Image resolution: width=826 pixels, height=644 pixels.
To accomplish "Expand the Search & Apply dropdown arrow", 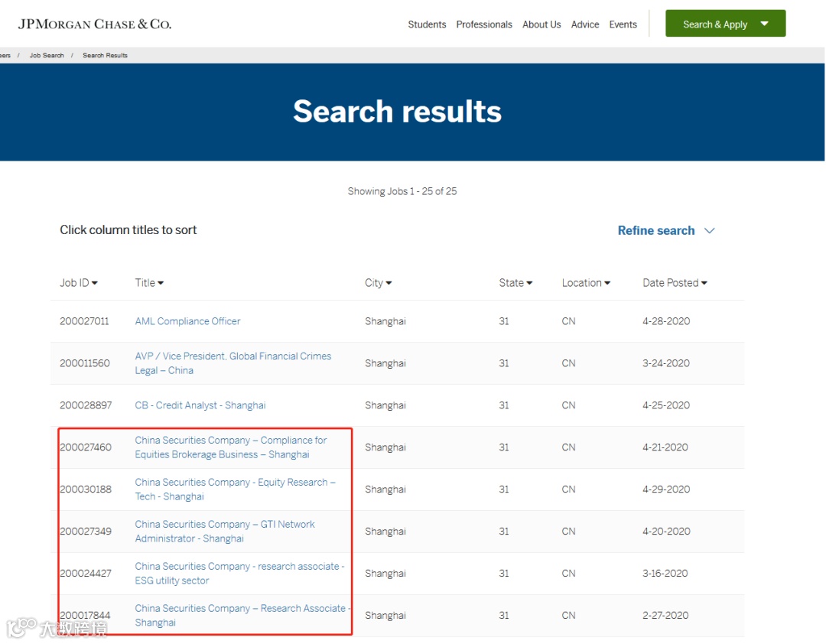I will pyautogui.click(x=764, y=24).
